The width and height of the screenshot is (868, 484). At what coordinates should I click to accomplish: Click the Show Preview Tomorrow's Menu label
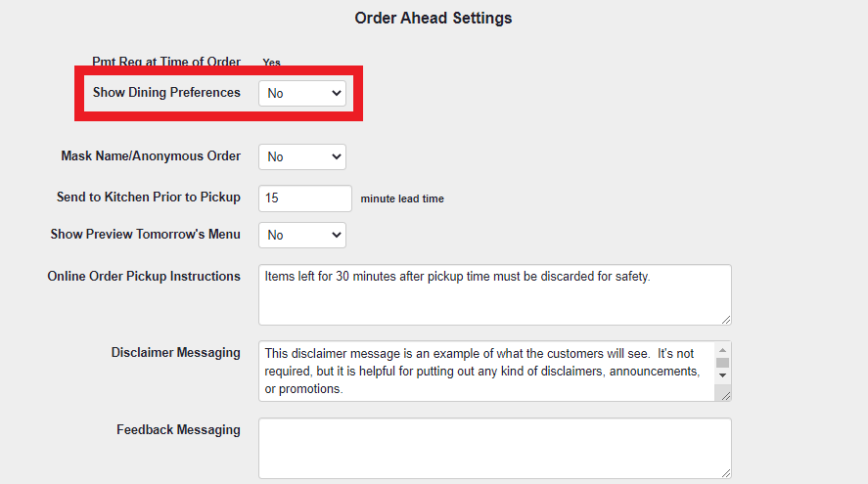[x=145, y=234]
